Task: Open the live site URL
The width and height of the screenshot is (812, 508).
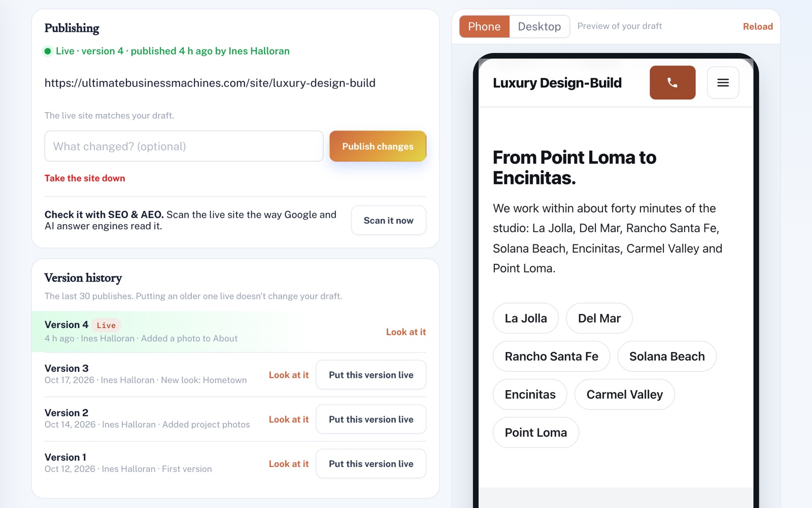Action: [210, 83]
